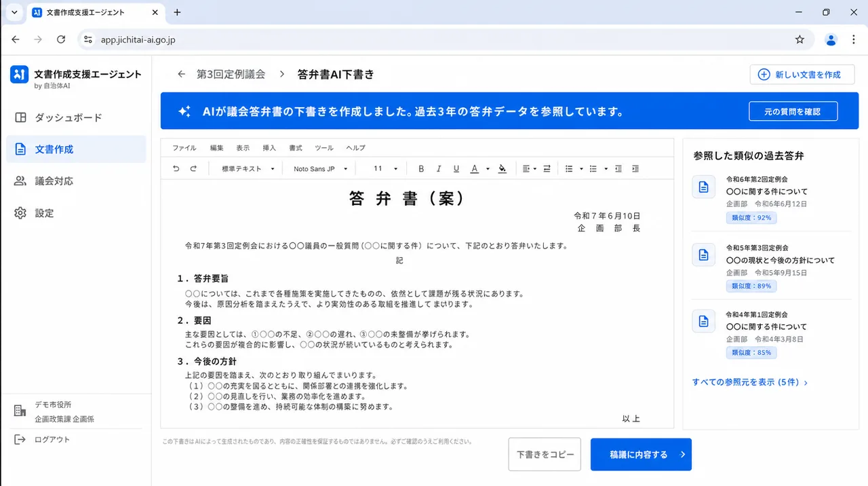Open 議会対応 in sidebar
Viewport: 868px width, 486px height.
pos(76,181)
